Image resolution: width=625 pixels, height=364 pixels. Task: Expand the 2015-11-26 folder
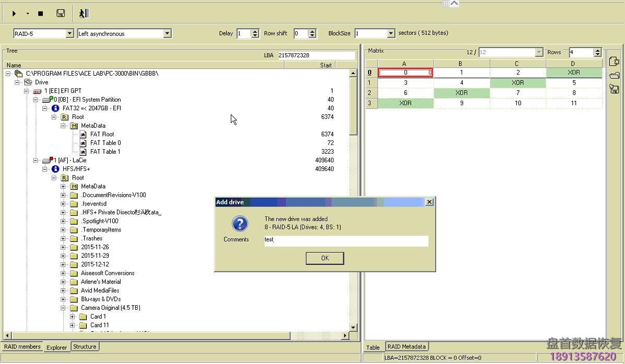[63, 247]
